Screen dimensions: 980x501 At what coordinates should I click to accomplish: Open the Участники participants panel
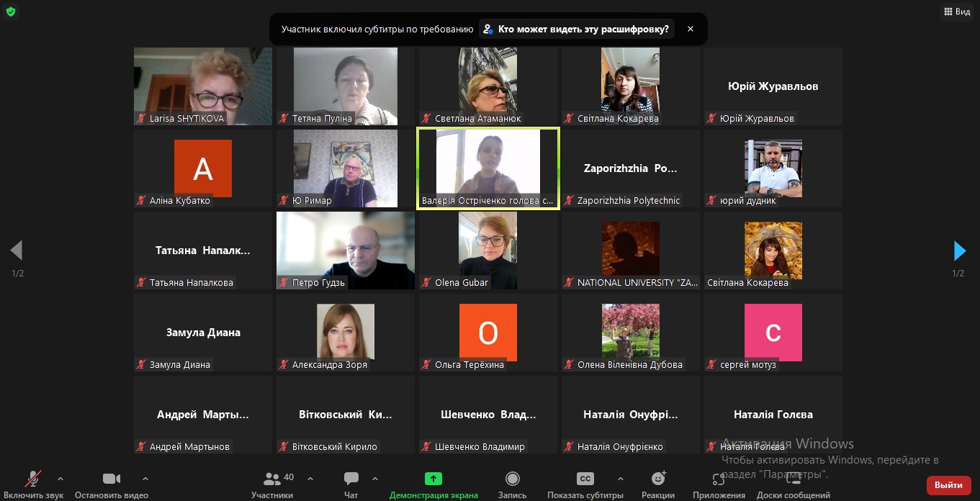click(272, 479)
